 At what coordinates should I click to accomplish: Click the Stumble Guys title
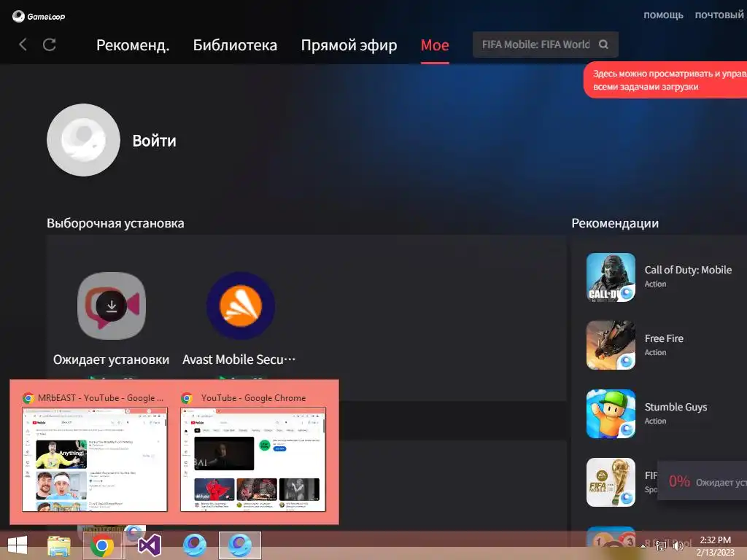676,407
